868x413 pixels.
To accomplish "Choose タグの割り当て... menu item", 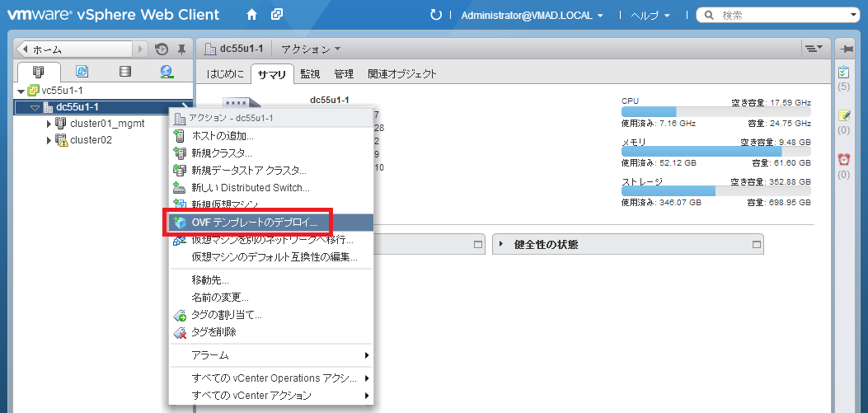I will [271, 315].
